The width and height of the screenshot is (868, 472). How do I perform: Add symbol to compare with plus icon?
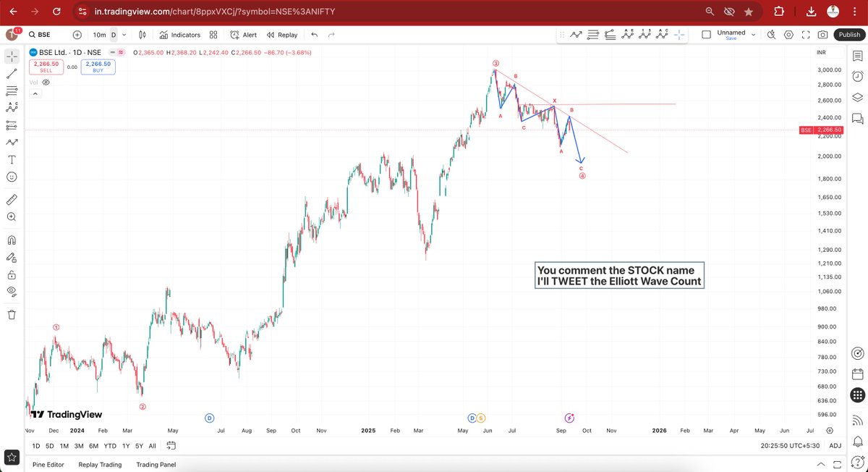pos(77,35)
